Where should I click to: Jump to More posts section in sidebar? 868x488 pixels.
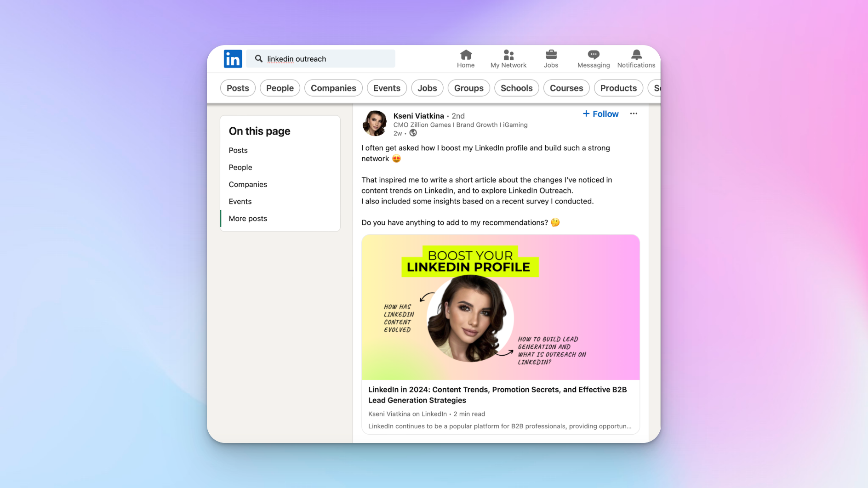(248, 218)
